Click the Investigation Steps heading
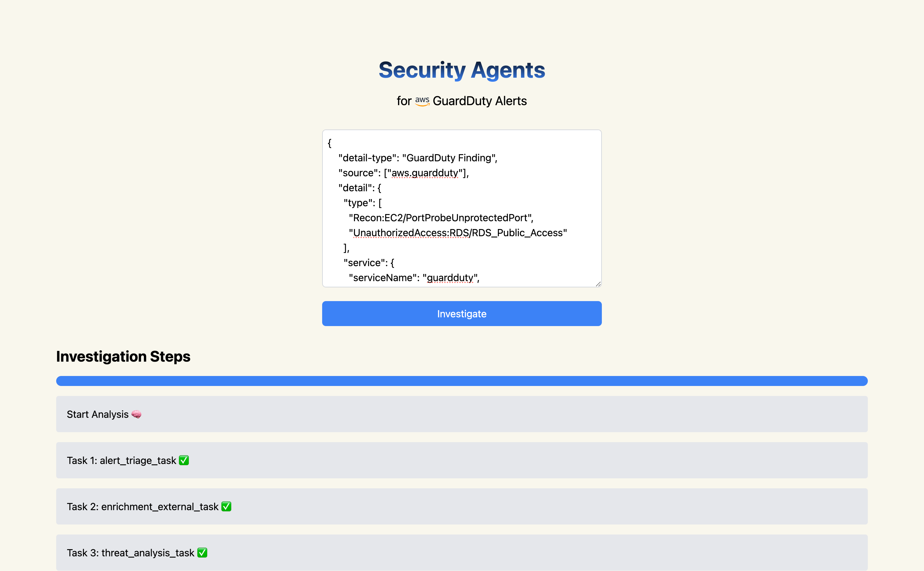Viewport: 924px width, 571px height. [123, 357]
